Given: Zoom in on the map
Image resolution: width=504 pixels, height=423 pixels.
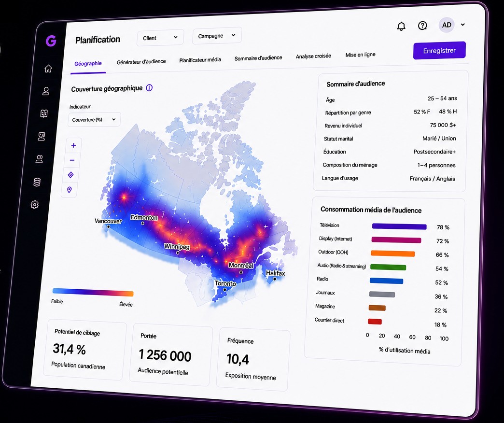Looking at the screenshot, I should [x=73, y=145].
